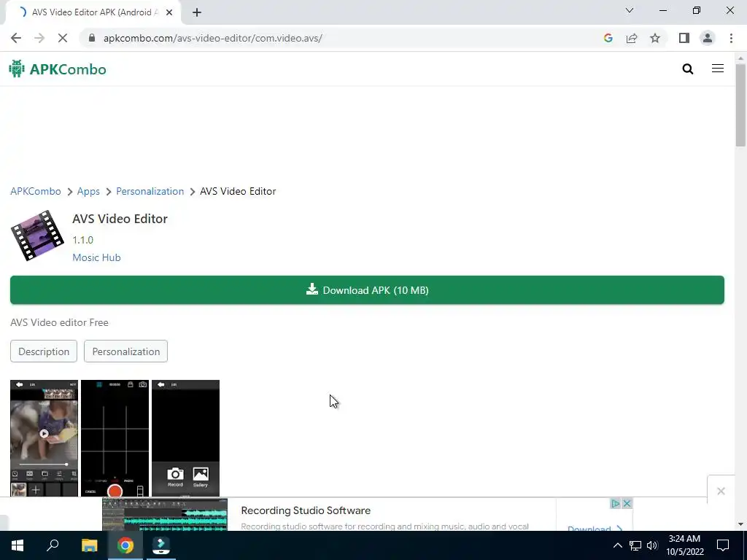Click Recording Studio Software ad title

click(306, 510)
